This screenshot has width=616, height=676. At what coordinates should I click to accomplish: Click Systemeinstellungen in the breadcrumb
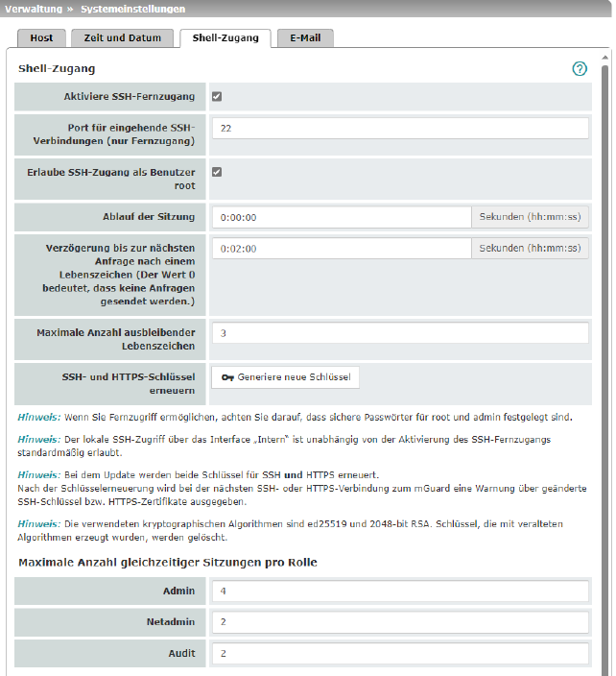[x=133, y=9]
